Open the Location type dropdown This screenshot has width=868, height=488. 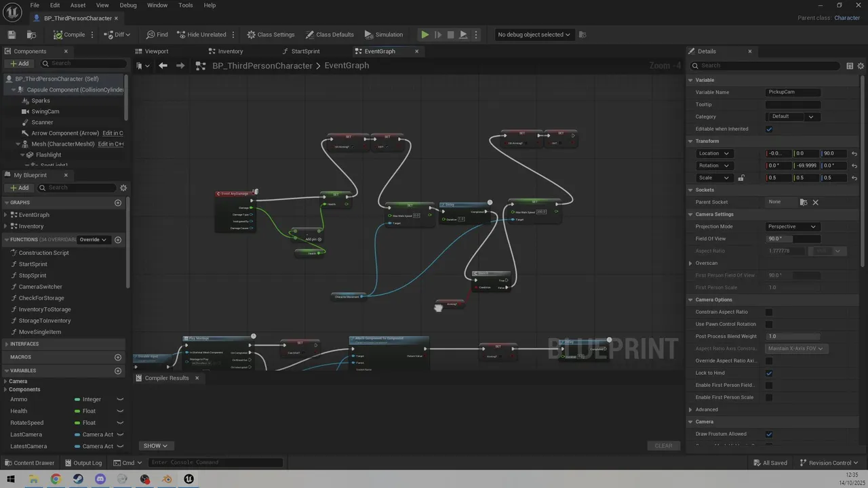pyautogui.click(x=715, y=153)
